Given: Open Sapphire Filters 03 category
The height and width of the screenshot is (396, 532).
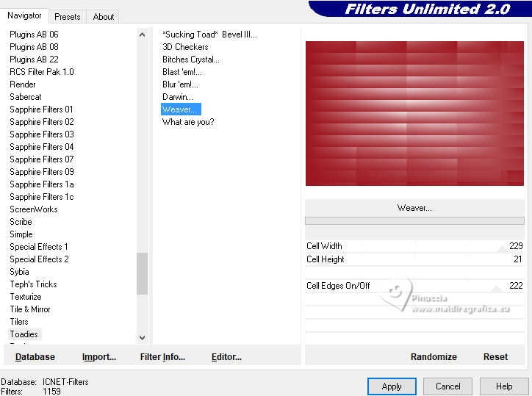Looking at the screenshot, I should (42, 134).
